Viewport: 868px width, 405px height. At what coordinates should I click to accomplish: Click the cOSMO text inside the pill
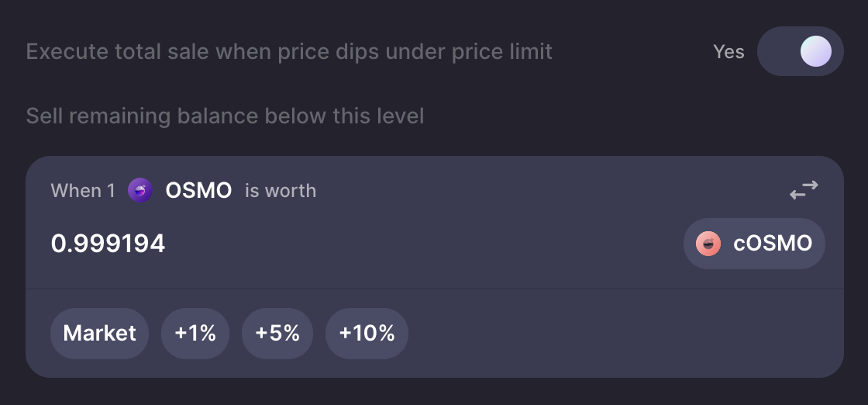pyautogui.click(x=773, y=244)
